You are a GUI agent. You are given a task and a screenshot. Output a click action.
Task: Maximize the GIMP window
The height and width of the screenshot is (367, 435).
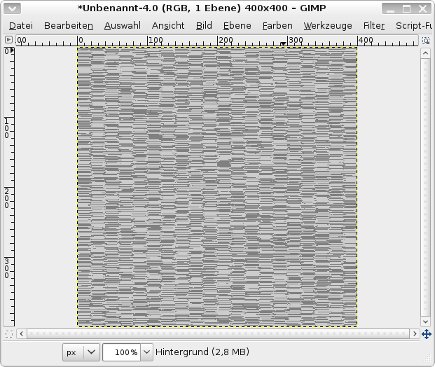pos(407,9)
